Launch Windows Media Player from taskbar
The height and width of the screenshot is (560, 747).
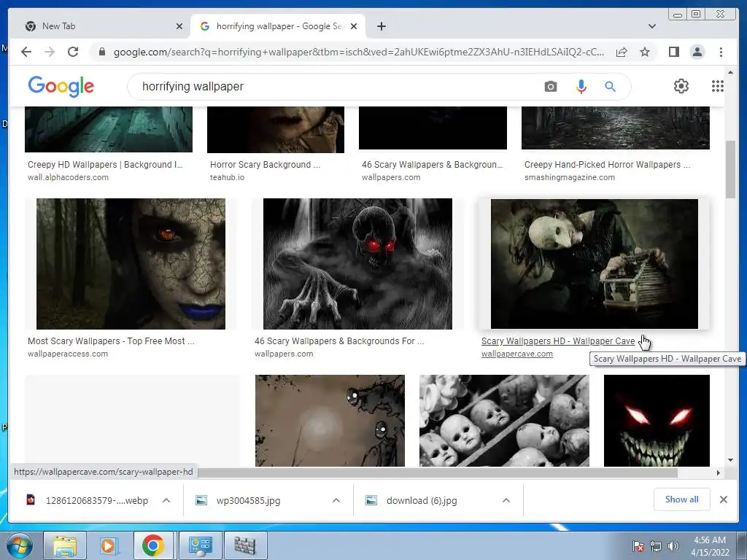pyautogui.click(x=109, y=545)
